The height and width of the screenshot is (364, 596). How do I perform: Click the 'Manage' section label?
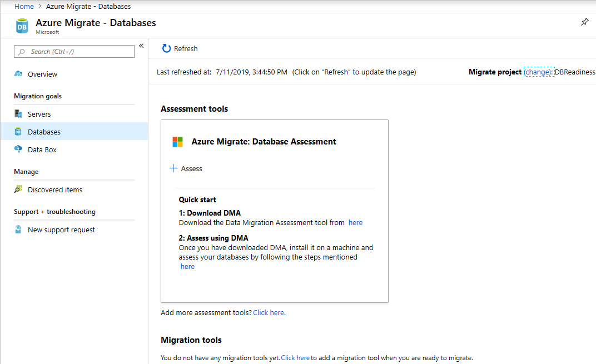click(26, 171)
